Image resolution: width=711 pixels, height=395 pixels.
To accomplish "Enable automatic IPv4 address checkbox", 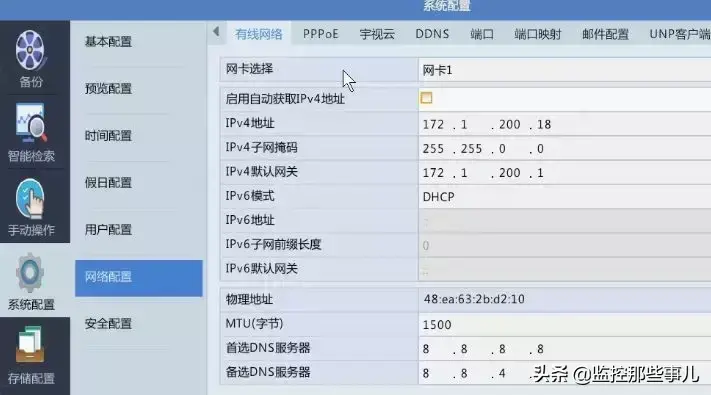I will pos(426,98).
